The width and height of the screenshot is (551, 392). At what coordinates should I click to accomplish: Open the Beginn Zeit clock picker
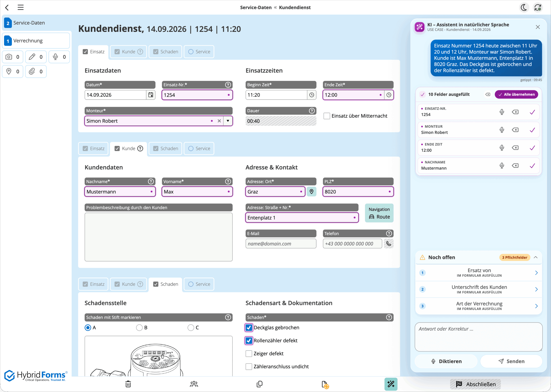(312, 95)
